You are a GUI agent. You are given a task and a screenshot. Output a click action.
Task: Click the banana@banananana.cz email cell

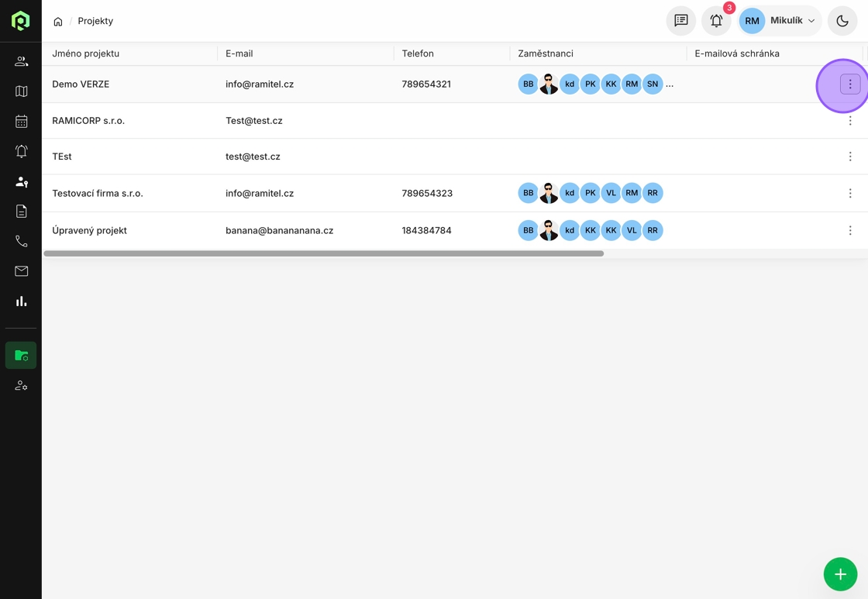[280, 230]
